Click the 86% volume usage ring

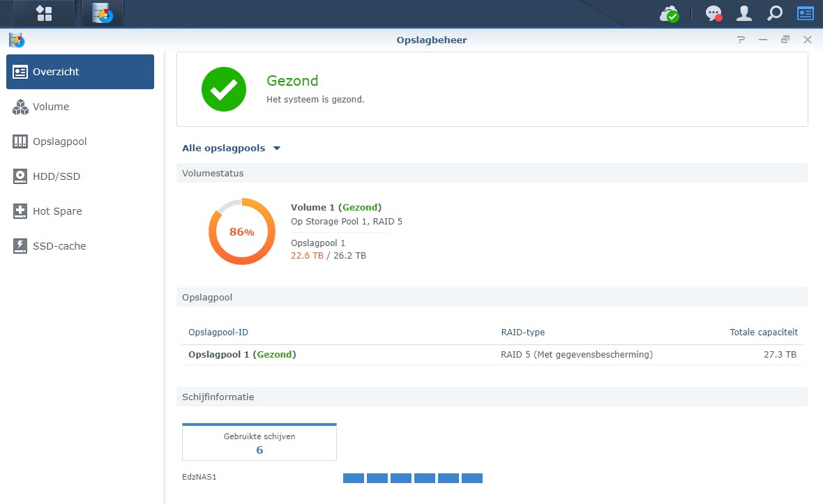(242, 231)
